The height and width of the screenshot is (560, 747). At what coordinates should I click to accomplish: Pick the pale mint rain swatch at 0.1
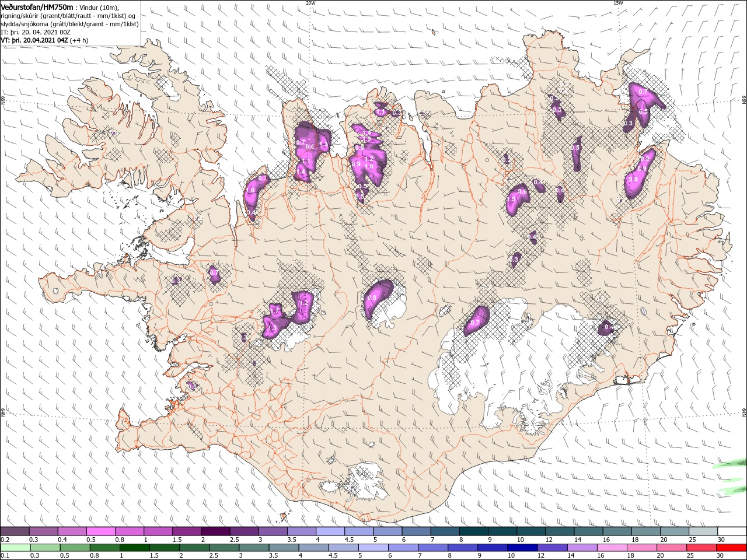click(x=15, y=548)
